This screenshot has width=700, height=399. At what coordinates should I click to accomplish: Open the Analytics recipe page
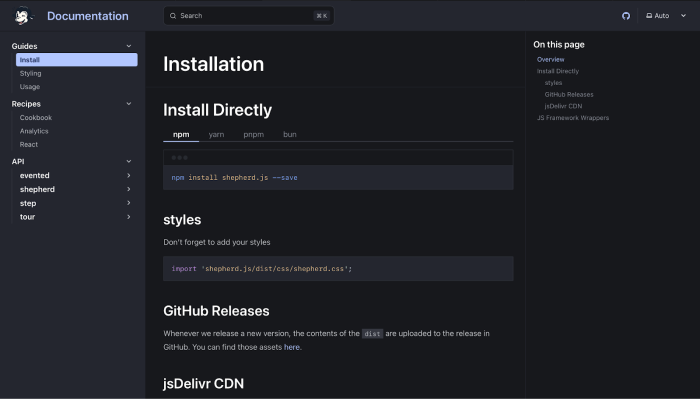point(34,131)
